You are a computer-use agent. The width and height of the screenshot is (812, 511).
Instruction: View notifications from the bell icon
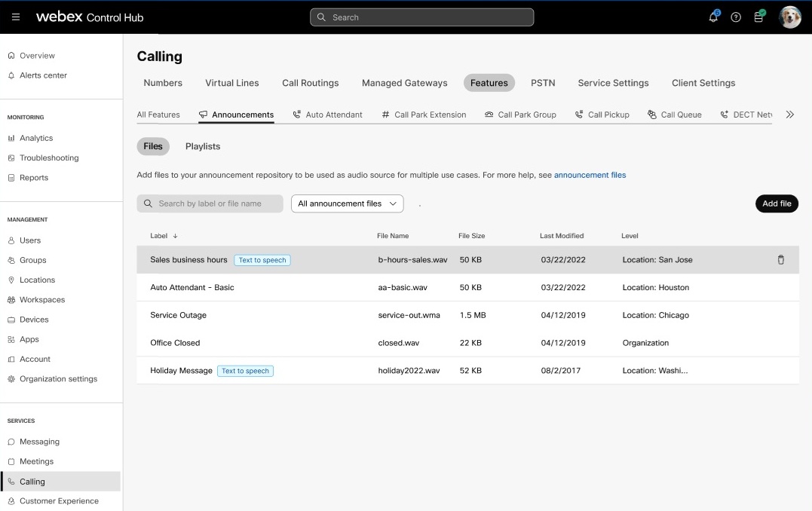pyautogui.click(x=712, y=17)
